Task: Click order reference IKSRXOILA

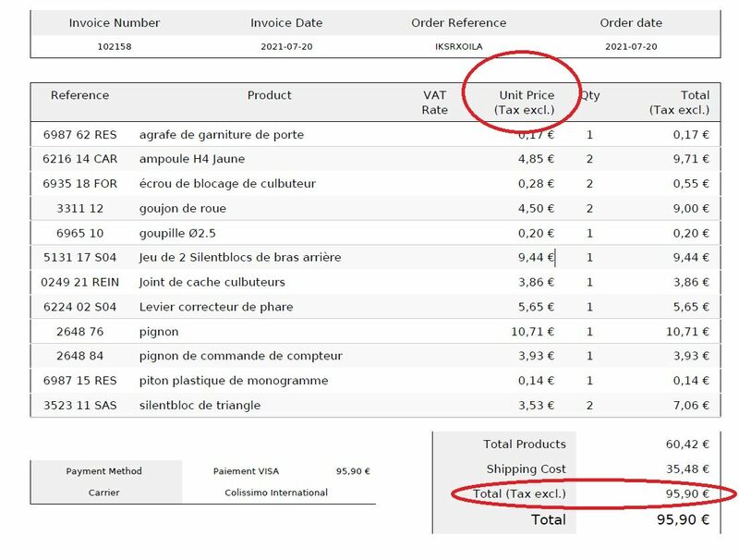Action: click(x=458, y=46)
